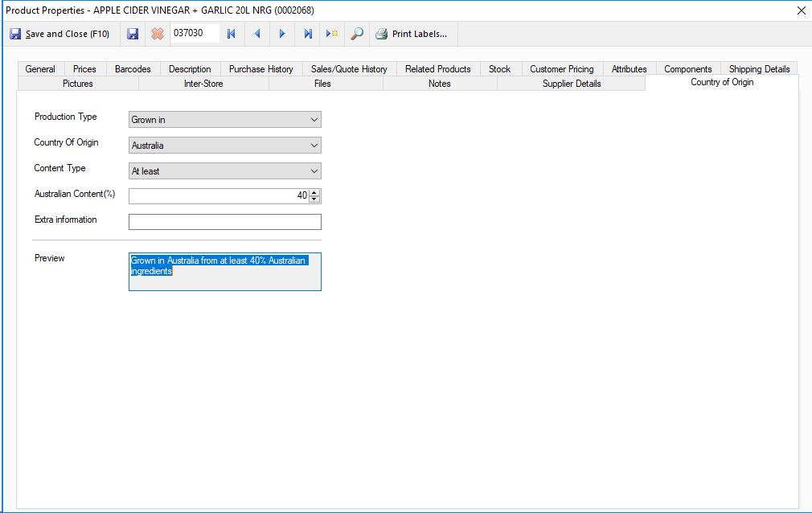Open the Pictures tab
The width and height of the screenshot is (812, 513).
78,84
